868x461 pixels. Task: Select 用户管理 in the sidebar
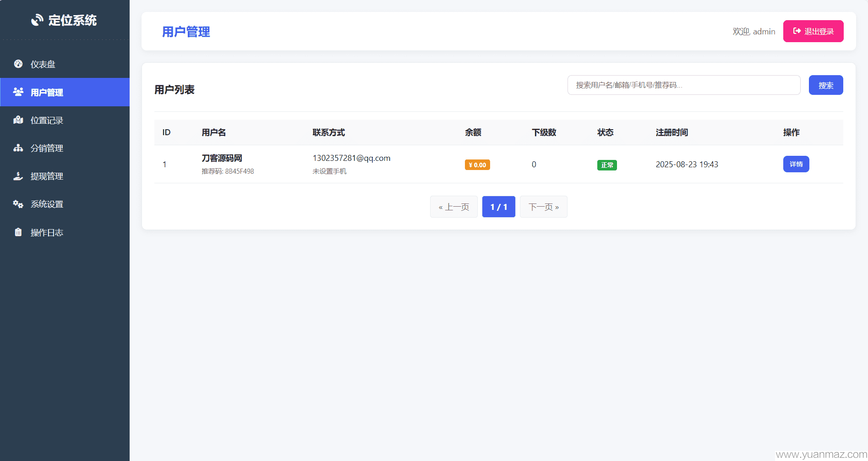click(x=65, y=92)
